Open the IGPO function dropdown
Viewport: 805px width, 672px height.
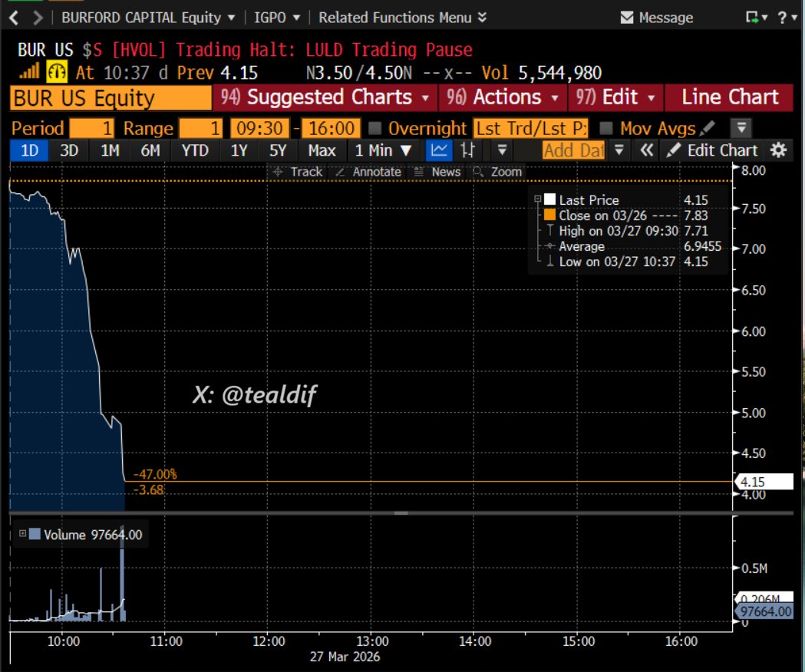click(x=277, y=18)
